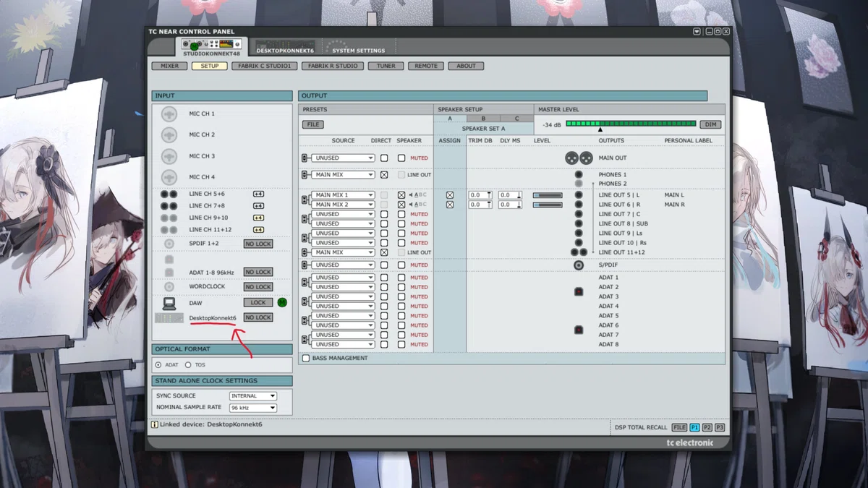
Task: Click the green M indicator next to DAW lock
Action: 282,302
